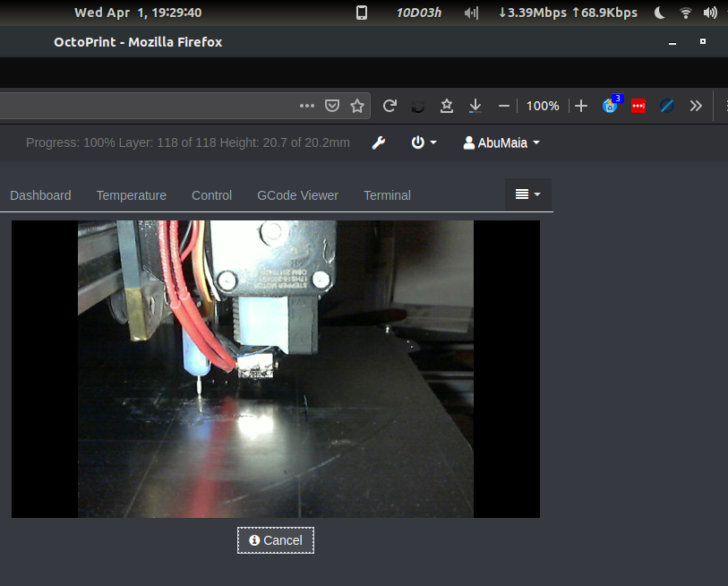
Task: Open the blue badged extension icon
Action: [611, 108]
